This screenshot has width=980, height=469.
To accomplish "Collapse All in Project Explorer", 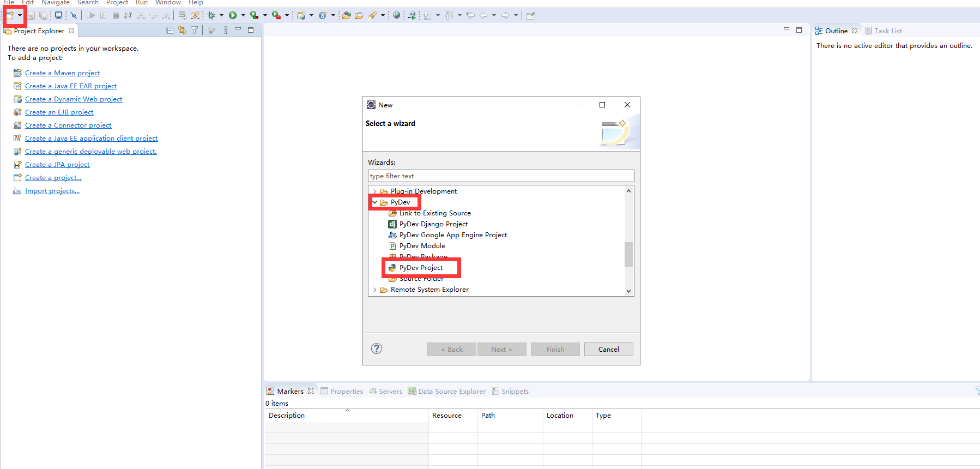I will coord(170,31).
